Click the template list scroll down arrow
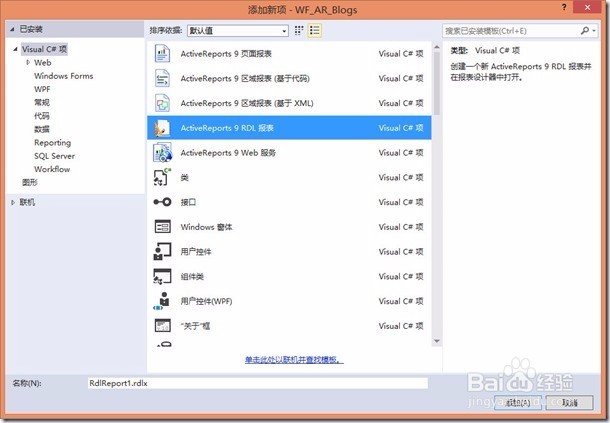The image size is (610, 423). [437, 341]
